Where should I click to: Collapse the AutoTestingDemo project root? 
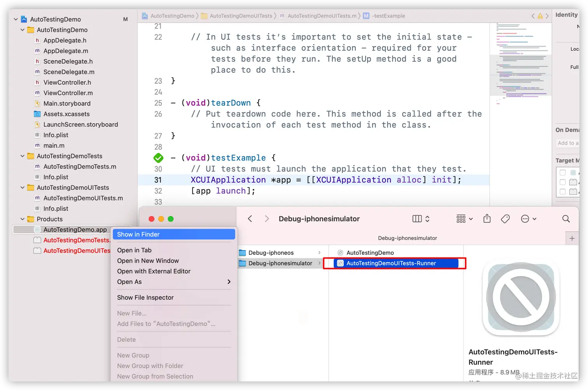16,19
